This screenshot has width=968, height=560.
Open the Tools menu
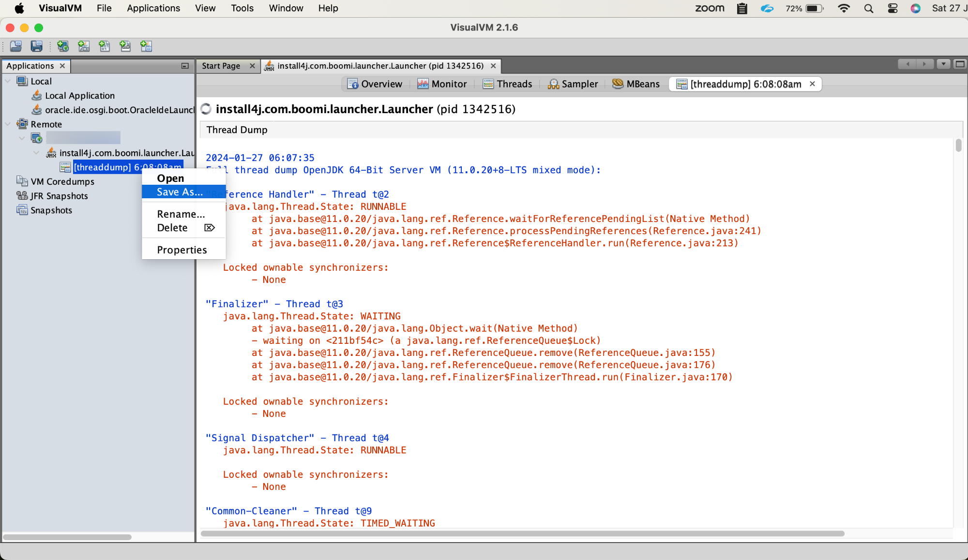coord(242,8)
